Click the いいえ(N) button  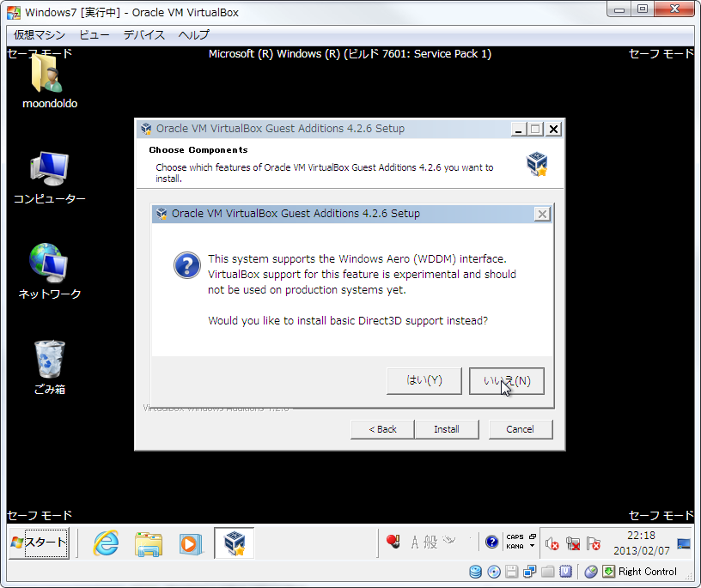tap(506, 380)
